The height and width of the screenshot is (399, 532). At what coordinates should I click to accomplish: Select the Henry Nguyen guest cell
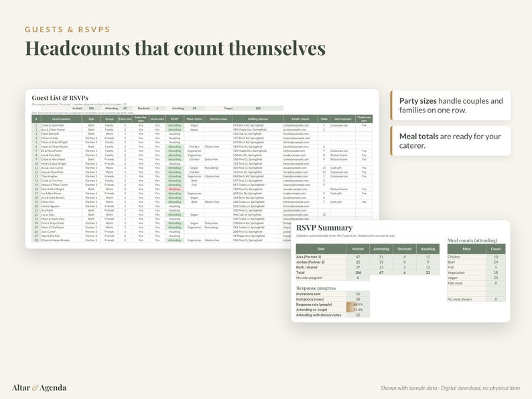62,206
